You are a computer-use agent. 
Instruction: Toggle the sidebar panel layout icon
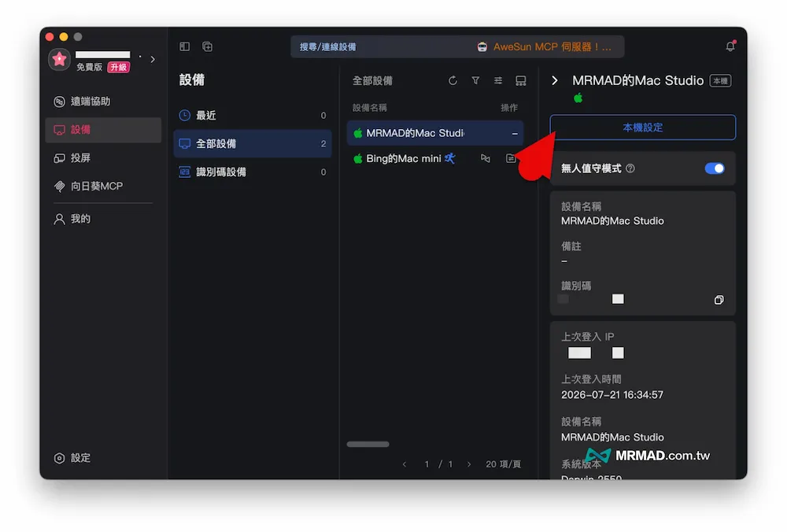point(185,46)
